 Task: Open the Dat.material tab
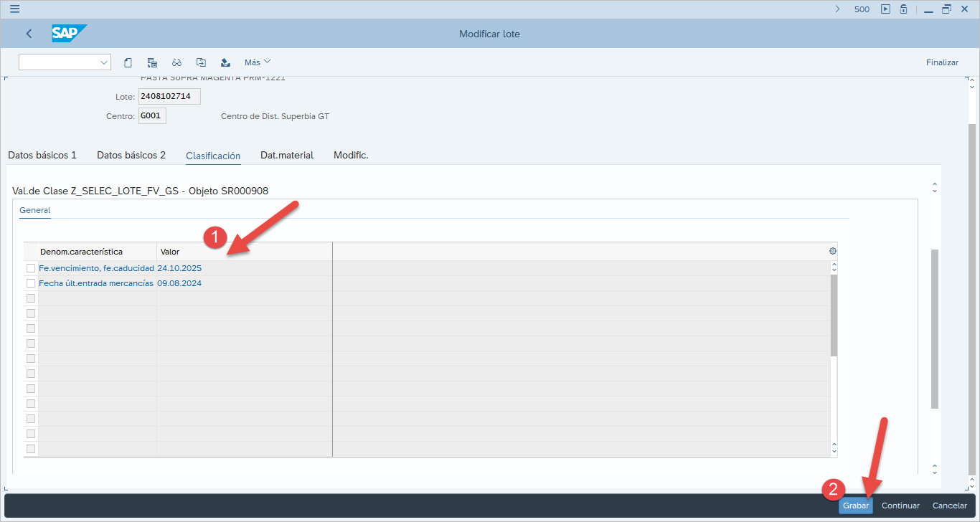coord(287,155)
